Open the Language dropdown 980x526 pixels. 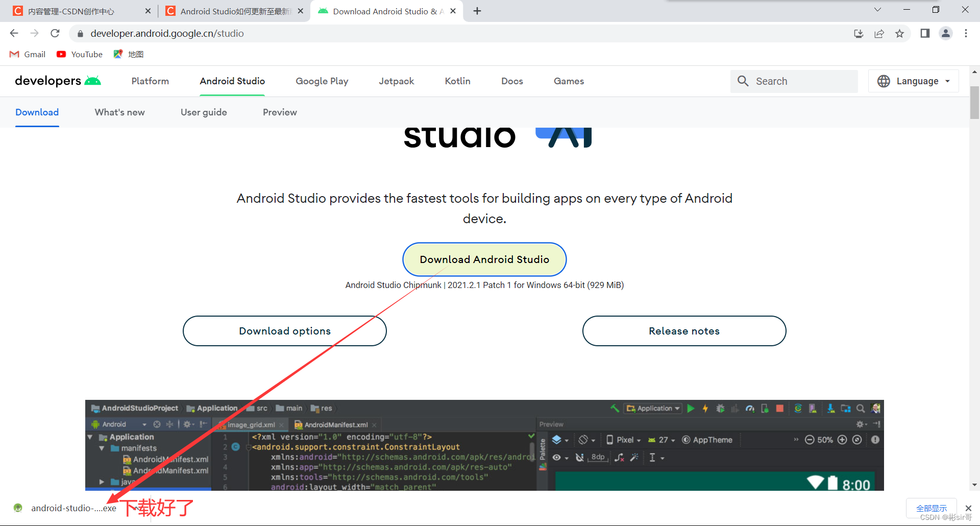click(913, 81)
